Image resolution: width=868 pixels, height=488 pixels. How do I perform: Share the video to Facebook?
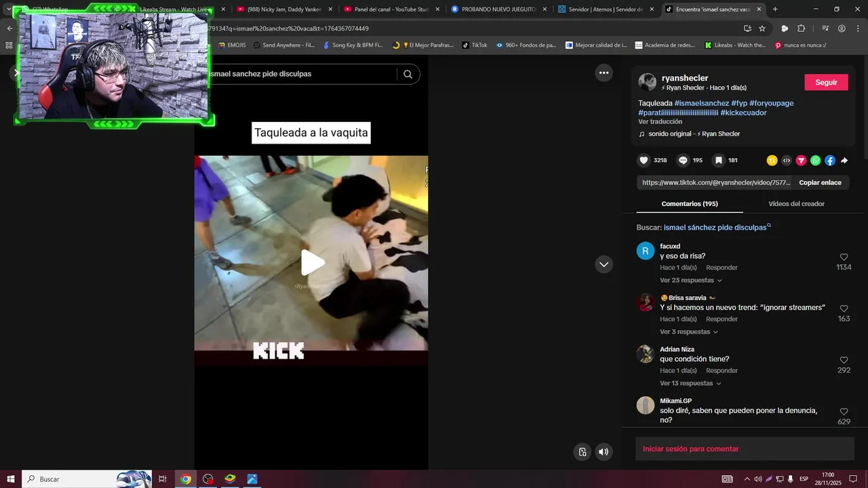point(830,161)
